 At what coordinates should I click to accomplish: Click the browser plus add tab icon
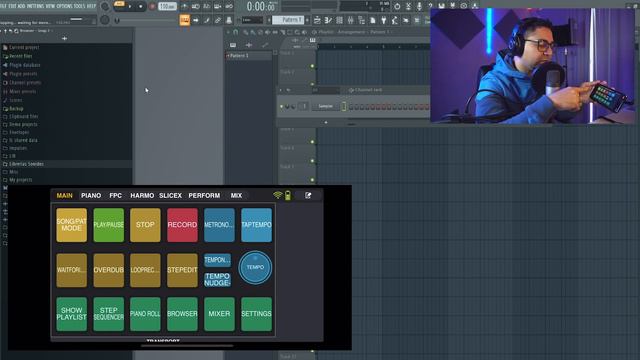click(x=64, y=38)
